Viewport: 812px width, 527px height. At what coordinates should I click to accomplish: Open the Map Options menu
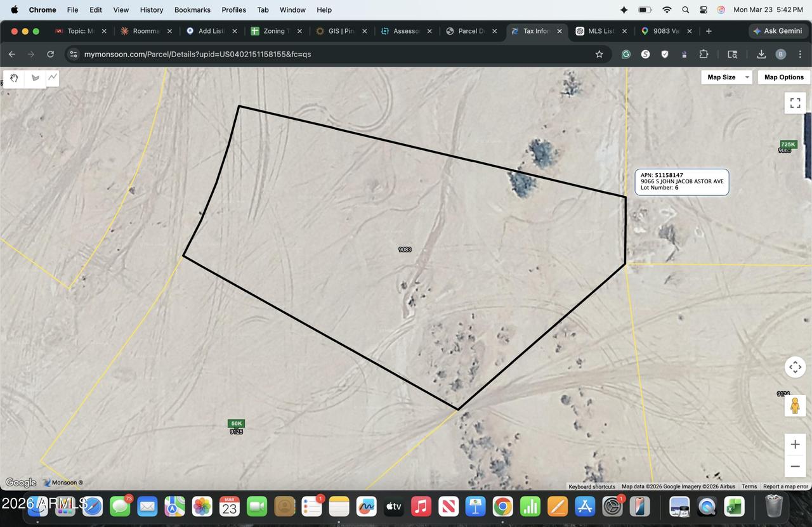pos(783,77)
